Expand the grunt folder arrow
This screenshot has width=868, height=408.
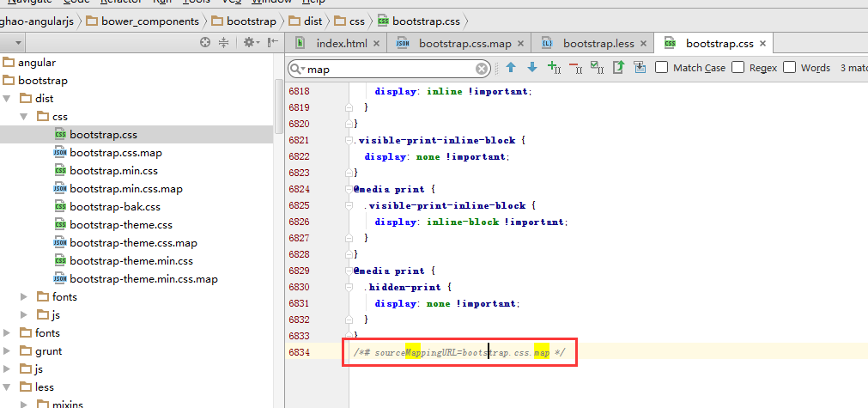(7, 351)
